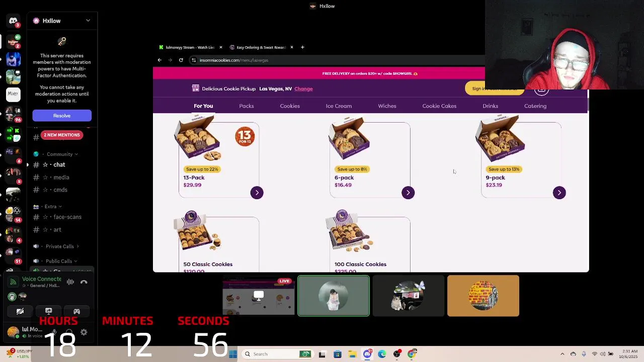
Task: Open Google Chrome from taskbar
Action: [x=412, y=354]
